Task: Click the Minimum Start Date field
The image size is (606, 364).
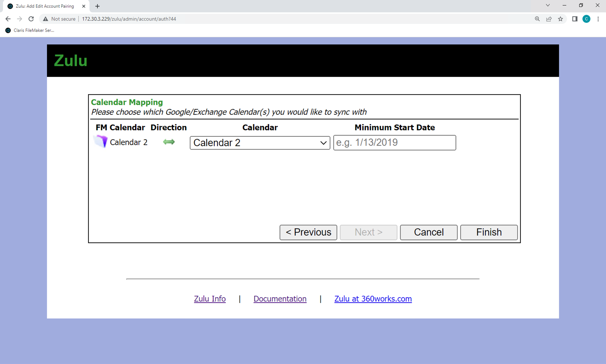Action: [395, 142]
